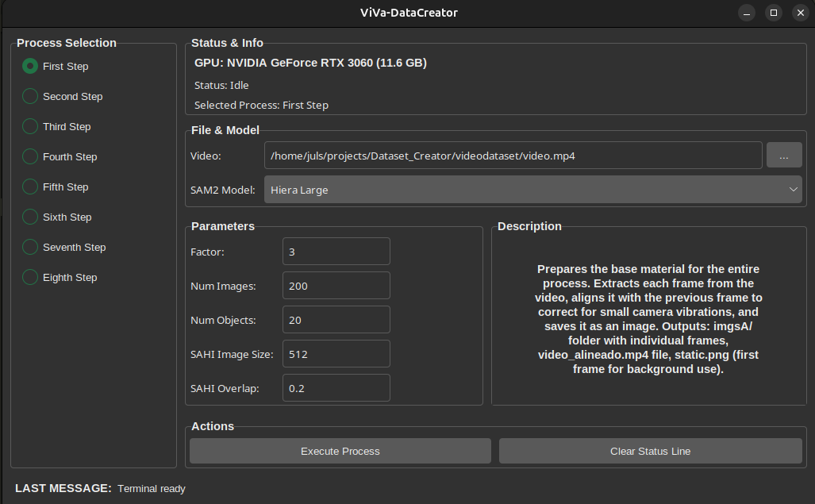This screenshot has height=504, width=815.
Task: Select the SAHI Overlap value box
Action: [x=336, y=387]
